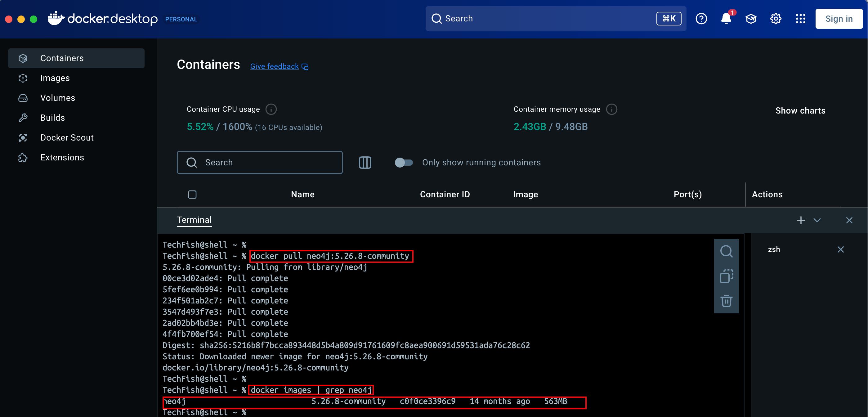868x417 pixels.
Task: Select the zsh terminal session
Action: [x=774, y=249]
